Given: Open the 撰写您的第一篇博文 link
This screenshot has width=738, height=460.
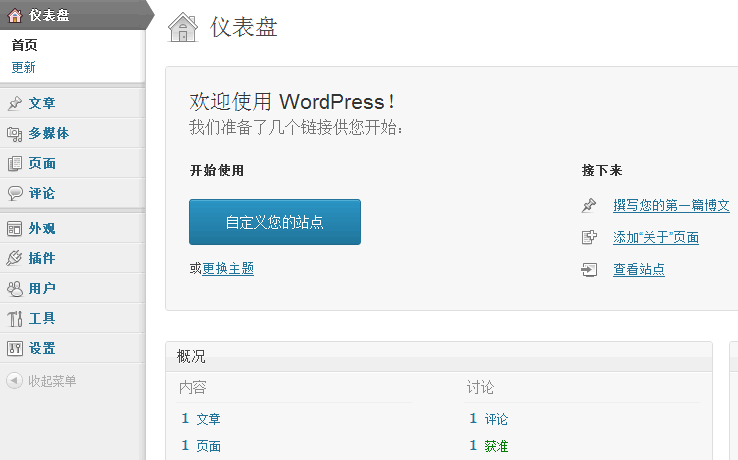Looking at the screenshot, I should (671, 205).
